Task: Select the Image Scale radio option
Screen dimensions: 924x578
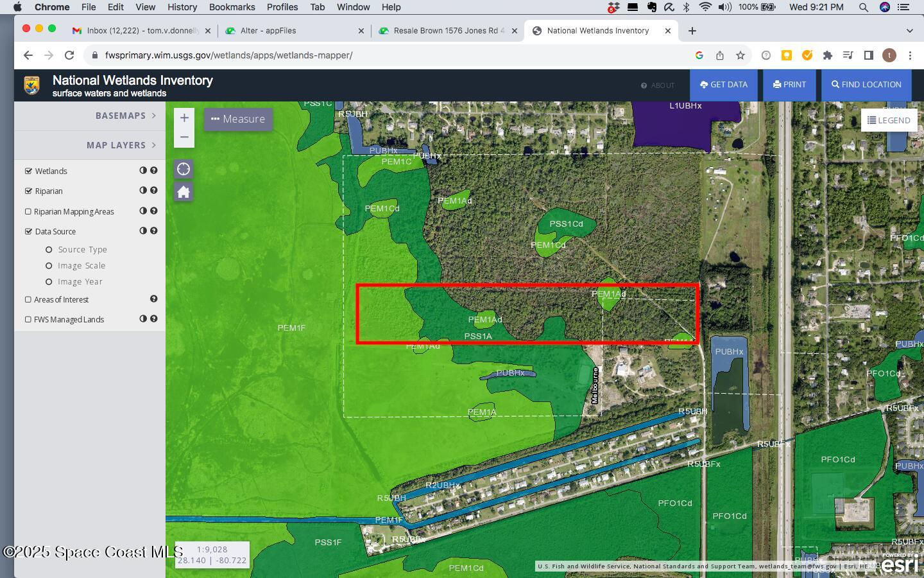Action: tap(49, 266)
